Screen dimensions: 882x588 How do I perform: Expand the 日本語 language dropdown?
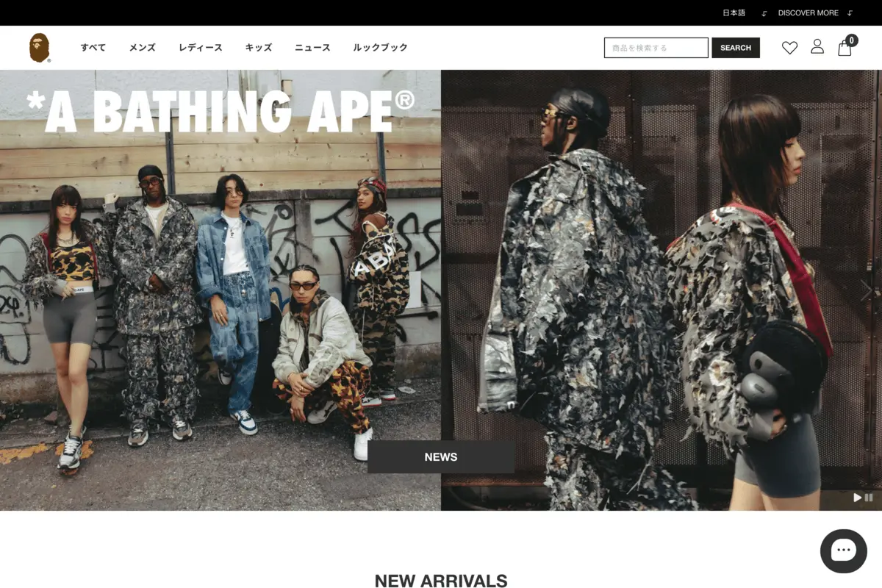tap(734, 12)
